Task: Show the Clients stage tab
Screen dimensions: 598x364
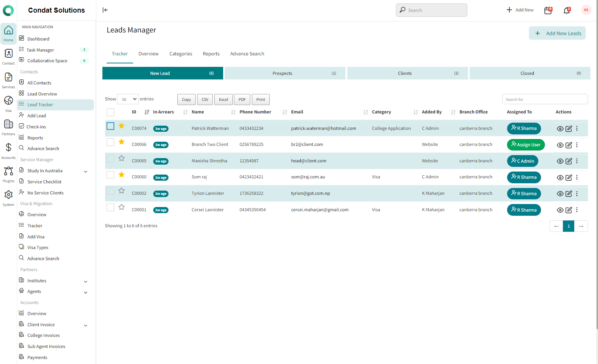Action: [x=408, y=73]
